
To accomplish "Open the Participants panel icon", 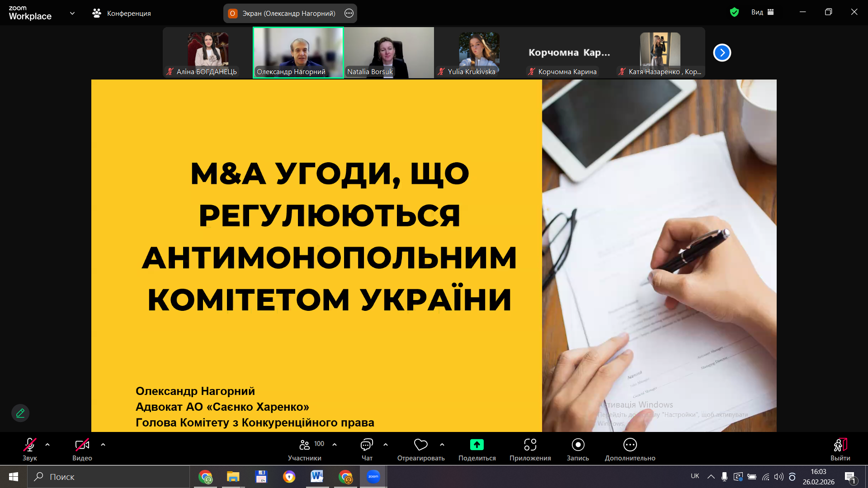I will click(305, 445).
